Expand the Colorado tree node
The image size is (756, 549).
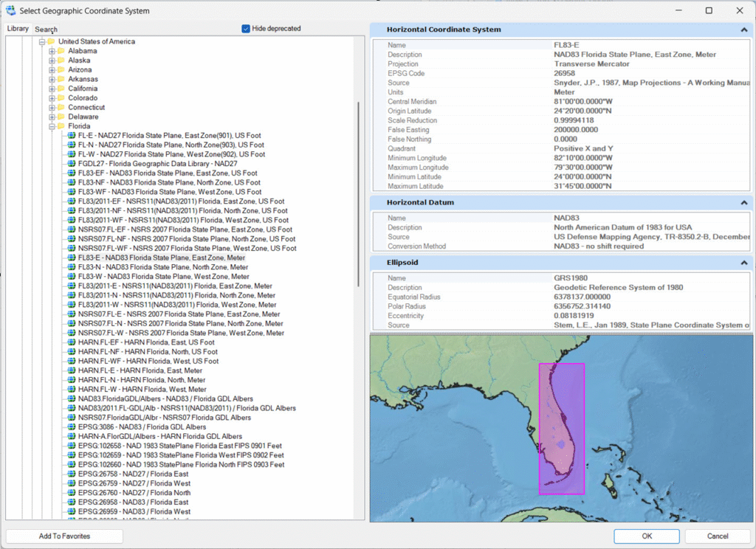pyautogui.click(x=52, y=98)
